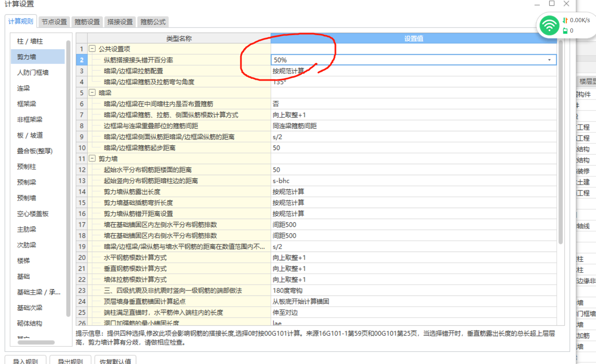
Task: Click value 伸至对边 in row 25
Action: pyautogui.click(x=285, y=313)
